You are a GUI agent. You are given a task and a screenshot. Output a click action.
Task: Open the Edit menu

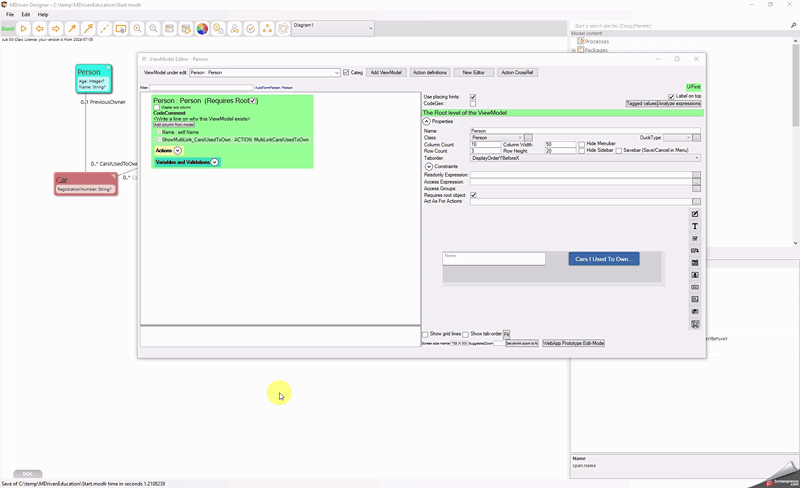tap(26, 15)
